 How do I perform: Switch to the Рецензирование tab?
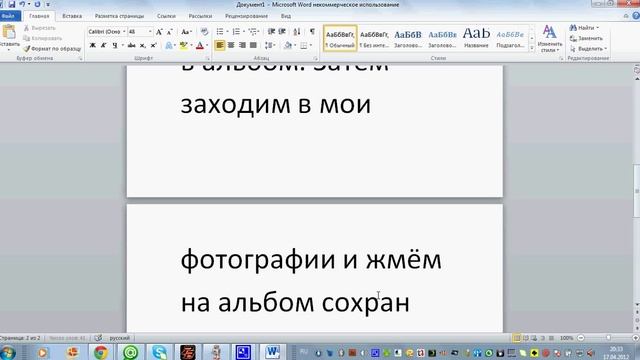[246, 16]
